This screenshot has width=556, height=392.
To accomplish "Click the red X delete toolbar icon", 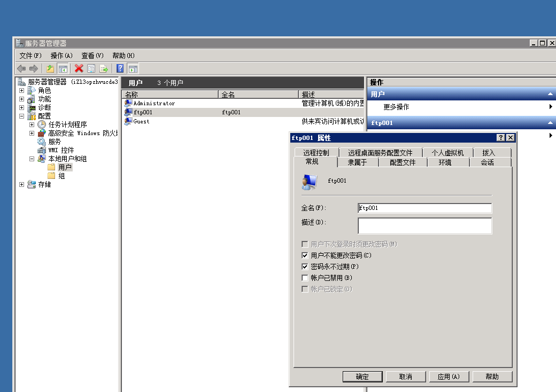I will (x=79, y=68).
